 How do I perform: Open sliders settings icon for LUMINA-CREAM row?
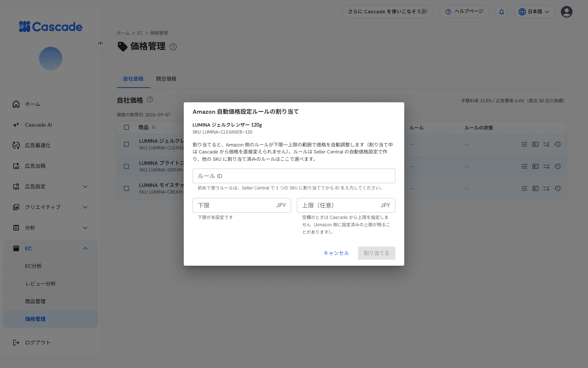(x=524, y=188)
